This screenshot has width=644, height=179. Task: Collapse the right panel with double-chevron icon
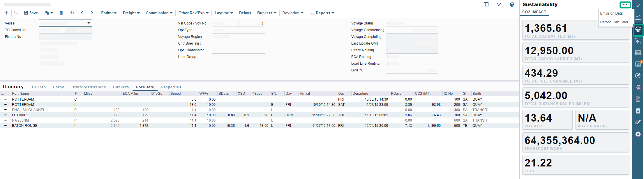[638, 6]
